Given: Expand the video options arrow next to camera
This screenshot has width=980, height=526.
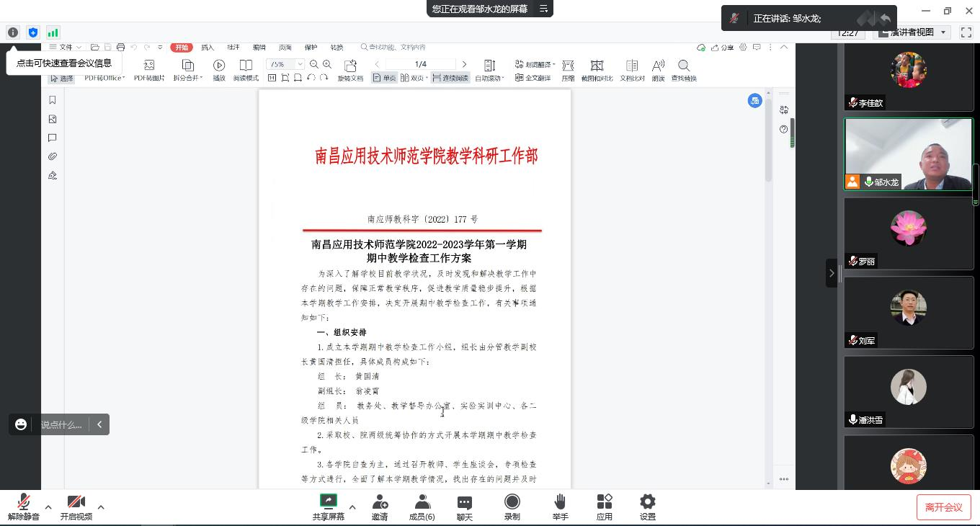Looking at the screenshot, I should (101, 507).
